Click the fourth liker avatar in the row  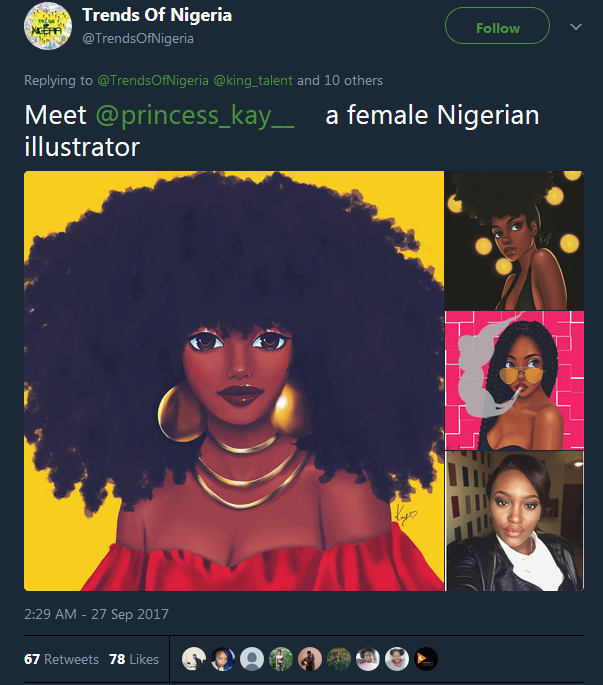[281, 659]
